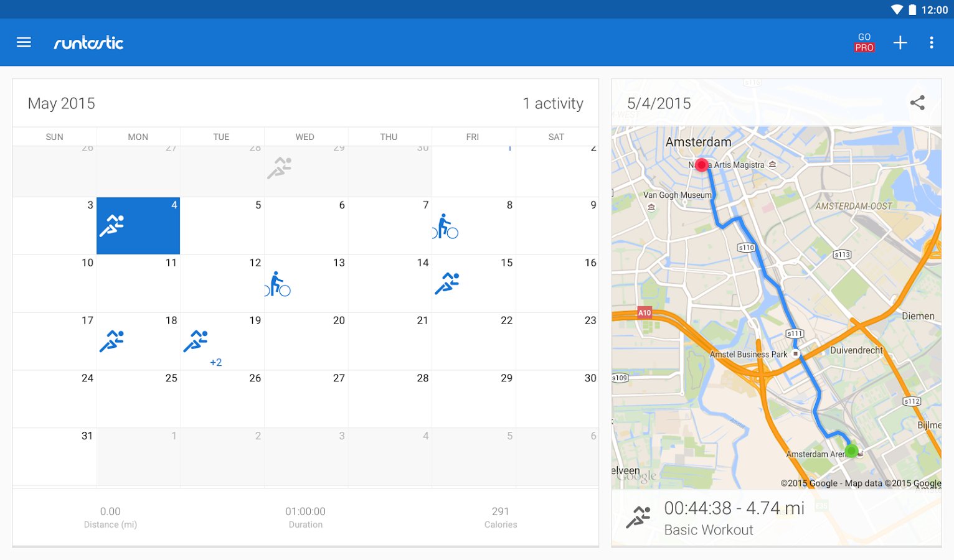
Task: Open the running activity on May 18
Action: (x=112, y=341)
